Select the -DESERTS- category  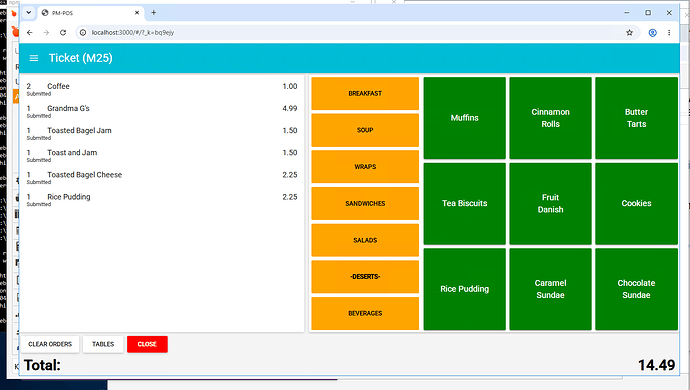click(x=365, y=277)
